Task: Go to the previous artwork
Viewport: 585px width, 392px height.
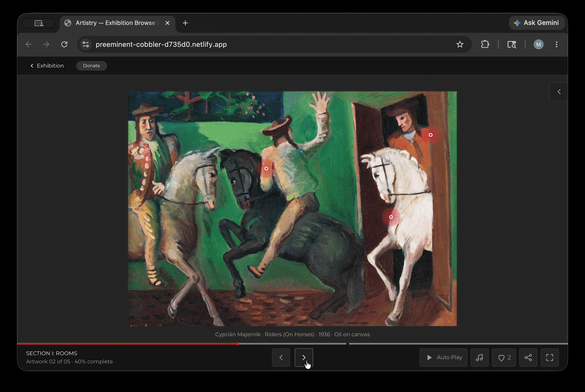Action: tap(281, 357)
